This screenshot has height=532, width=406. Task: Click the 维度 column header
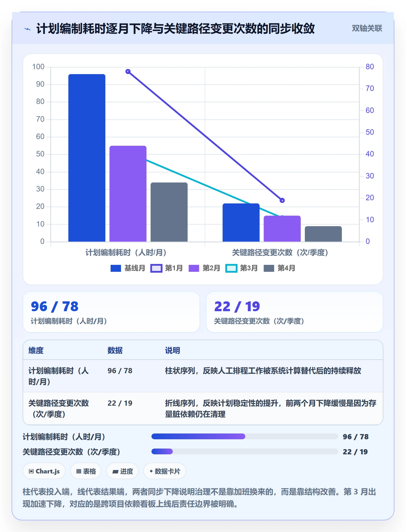point(36,350)
